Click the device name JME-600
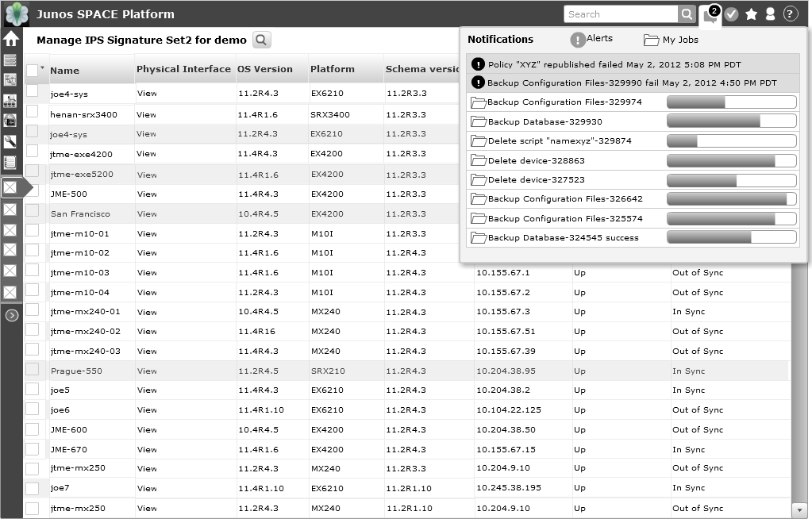This screenshot has height=519, width=812. click(x=69, y=429)
